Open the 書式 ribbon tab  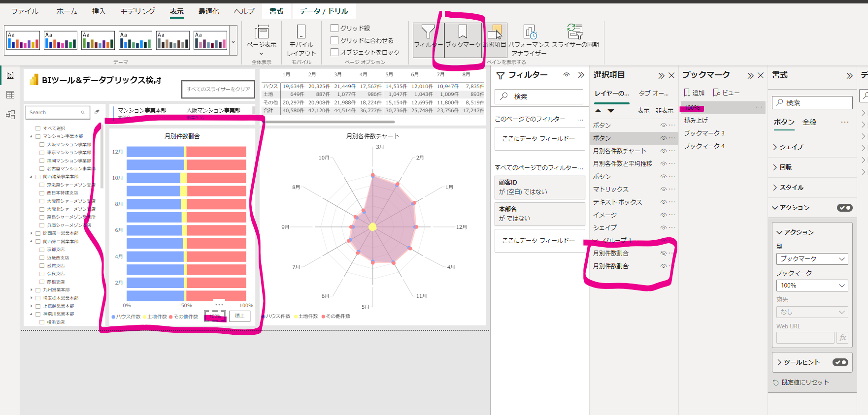[276, 11]
